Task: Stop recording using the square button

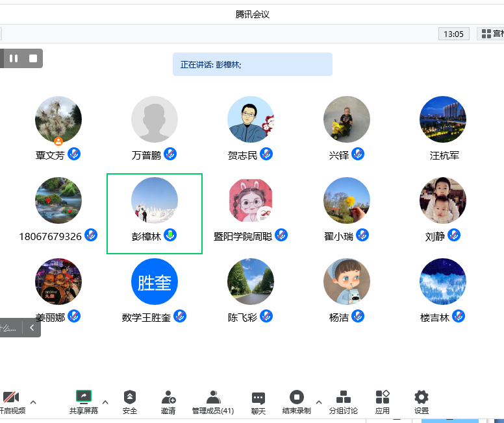Action: pos(33,58)
